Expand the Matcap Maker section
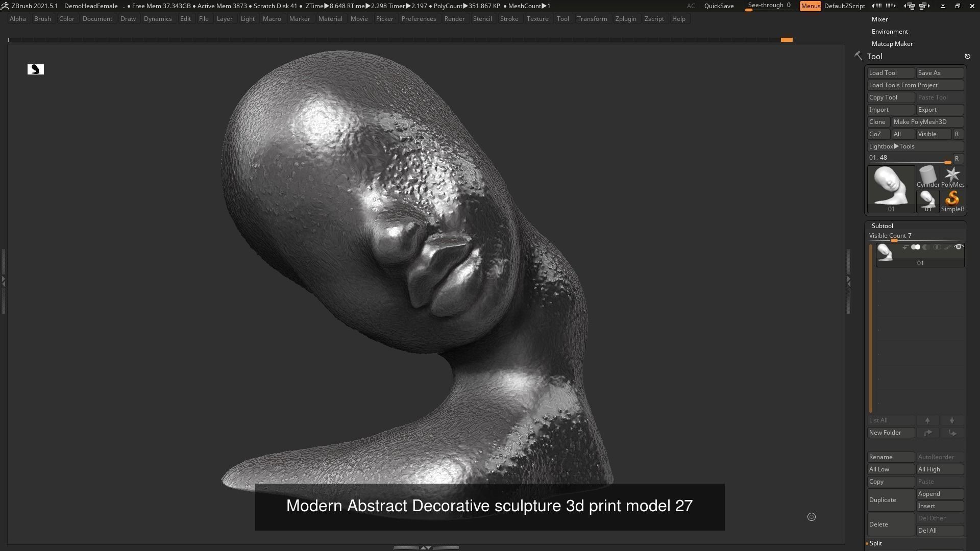 click(892, 44)
